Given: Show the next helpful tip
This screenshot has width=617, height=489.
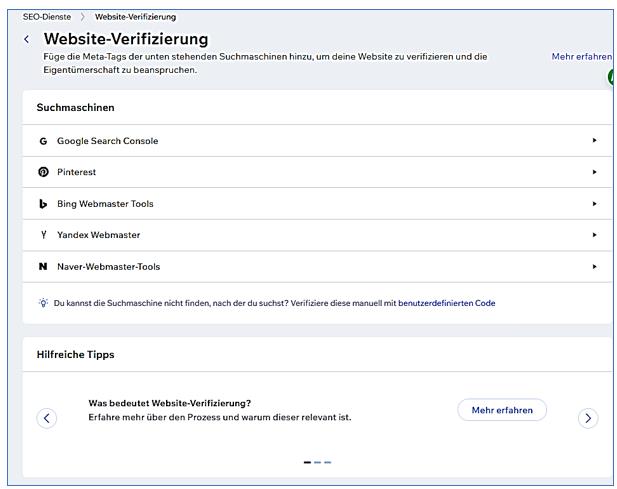Looking at the screenshot, I should click(588, 418).
